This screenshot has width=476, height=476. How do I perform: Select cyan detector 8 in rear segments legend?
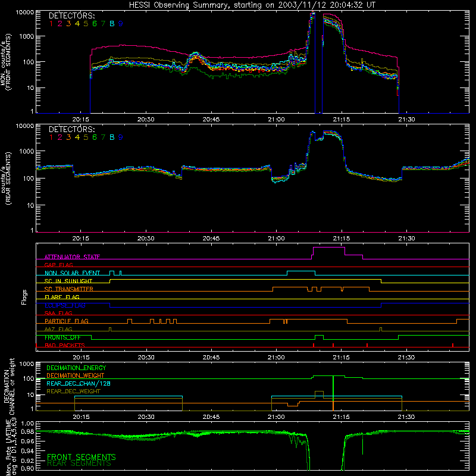pos(112,137)
